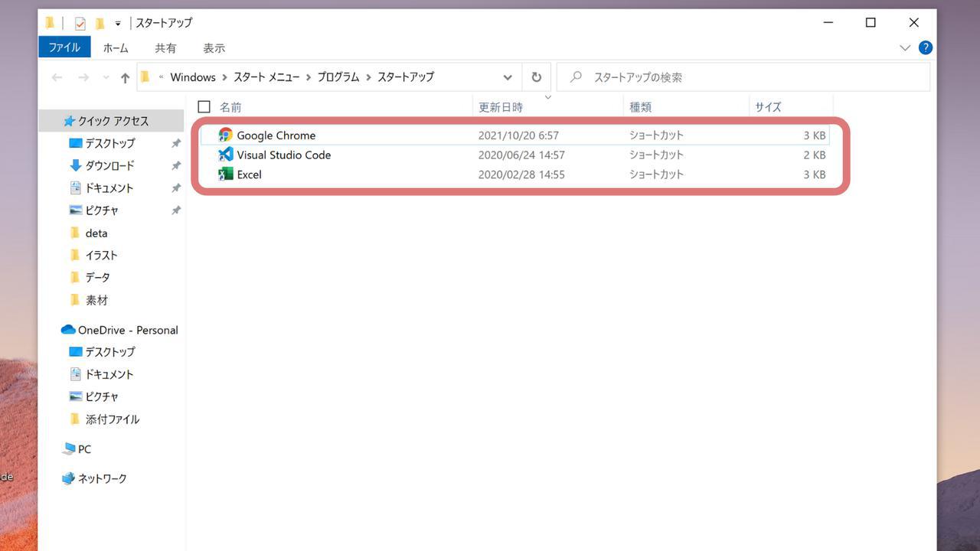Viewport: 980px width, 551px height.
Task: Open the ファイル tab
Action: 64,47
